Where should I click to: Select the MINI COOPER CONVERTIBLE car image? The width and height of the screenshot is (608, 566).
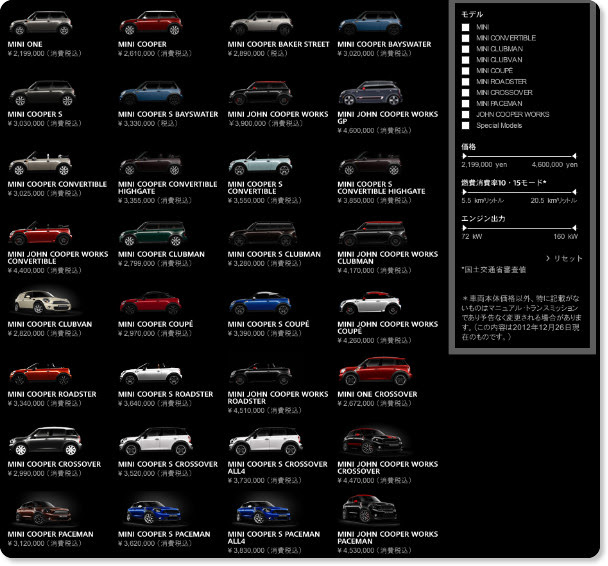point(40,164)
